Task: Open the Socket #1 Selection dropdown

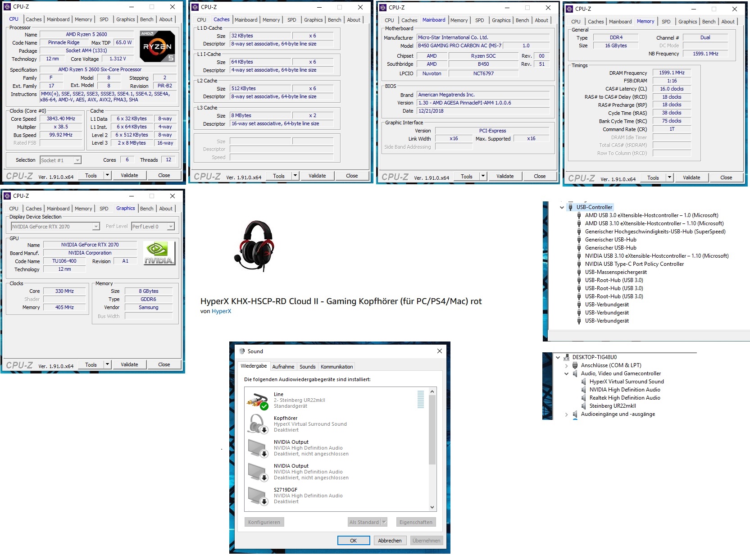Action: click(x=77, y=160)
